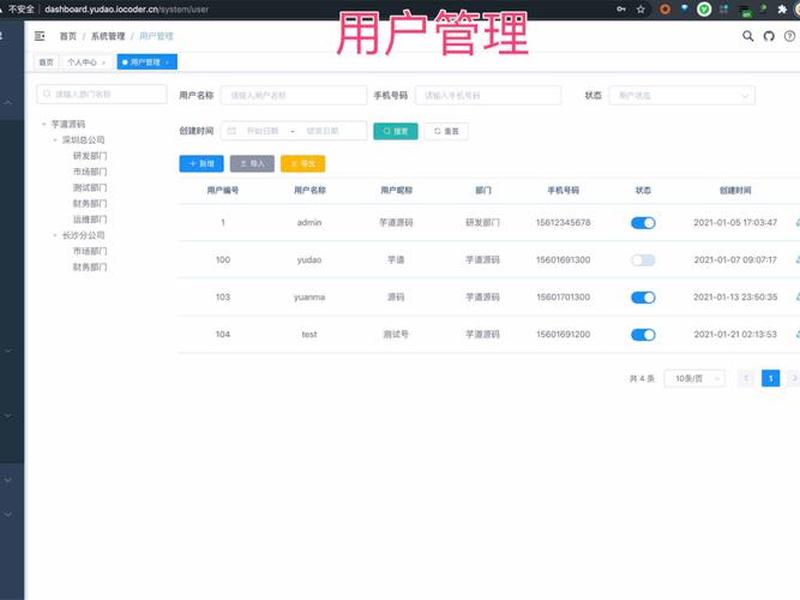Image resolution: width=800 pixels, height=600 pixels.
Task: Close the 个人中心 tab via its x
Action: pos(104,63)
